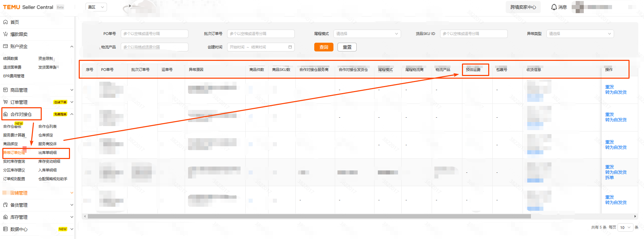Click 转为自发货 in the row with 拆单
Screen dimensions: 644x239
pos(616,172)
